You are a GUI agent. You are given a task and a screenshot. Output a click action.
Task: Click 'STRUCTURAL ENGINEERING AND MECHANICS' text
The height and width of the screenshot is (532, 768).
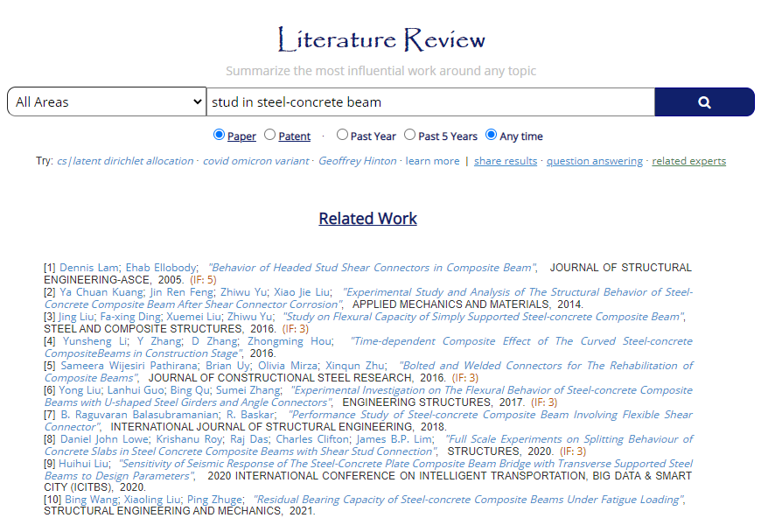click(x=163, y=511)
